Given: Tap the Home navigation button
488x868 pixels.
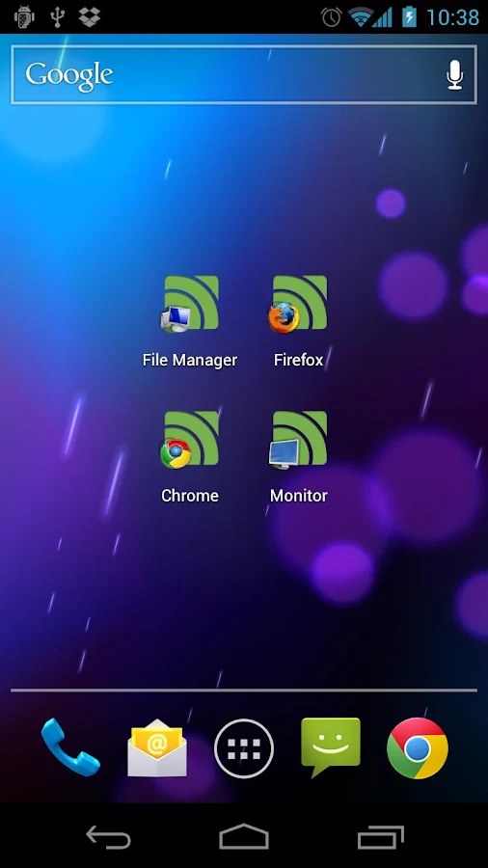Looking at the screenshot, I should click(244, 836).
